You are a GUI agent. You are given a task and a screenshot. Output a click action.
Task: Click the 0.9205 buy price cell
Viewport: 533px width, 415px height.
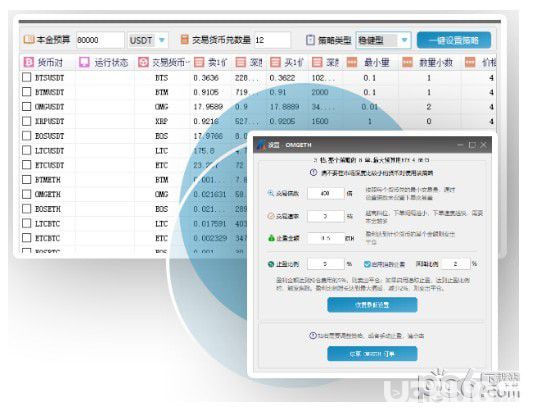[282, 121]
